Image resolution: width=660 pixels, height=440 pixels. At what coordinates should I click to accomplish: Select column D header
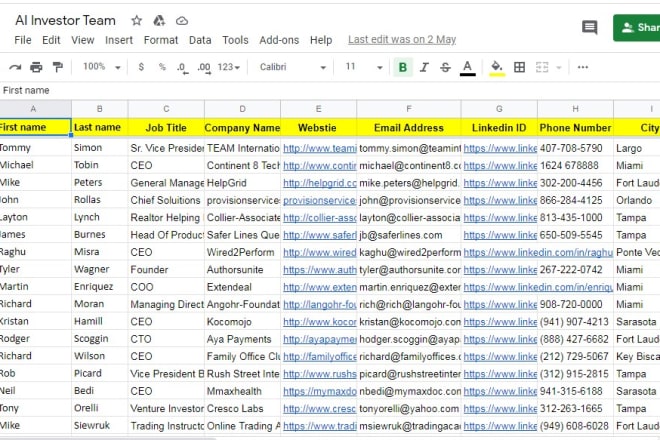242,109
